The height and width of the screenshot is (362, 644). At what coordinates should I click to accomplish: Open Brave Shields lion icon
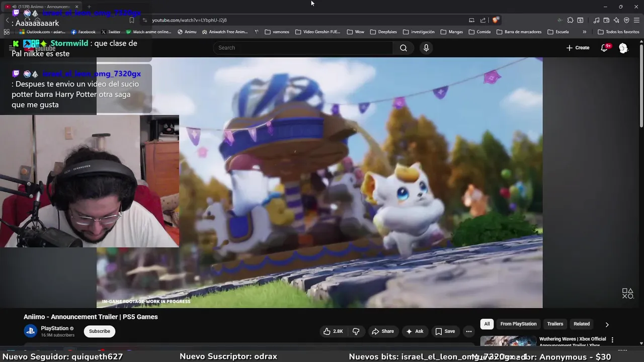tap(496, 20)
